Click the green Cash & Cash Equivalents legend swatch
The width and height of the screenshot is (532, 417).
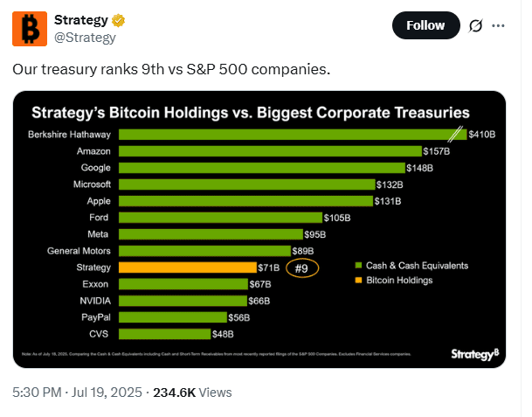359,266
